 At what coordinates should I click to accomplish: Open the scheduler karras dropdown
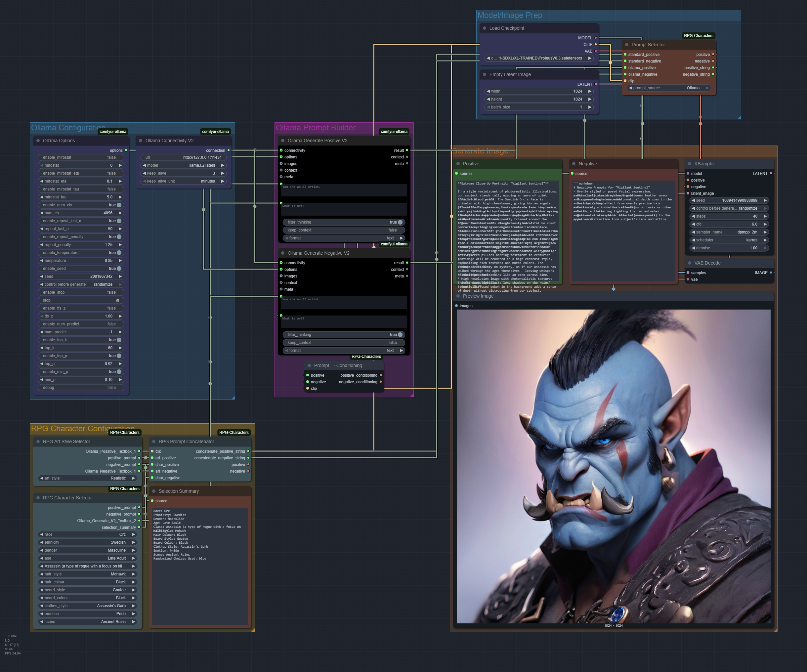729,240
